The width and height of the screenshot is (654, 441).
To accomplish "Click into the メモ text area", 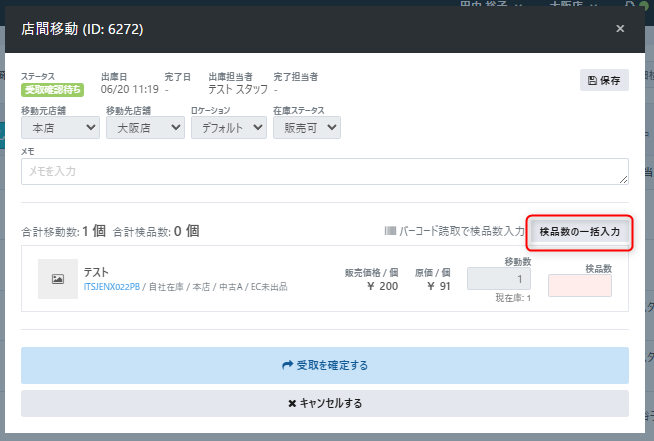I will click(x=324, y=171).
